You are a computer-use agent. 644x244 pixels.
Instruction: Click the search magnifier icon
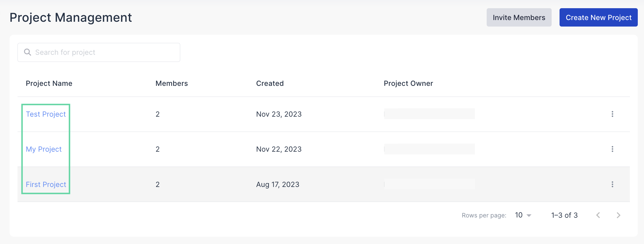click(x=27, y=52)
